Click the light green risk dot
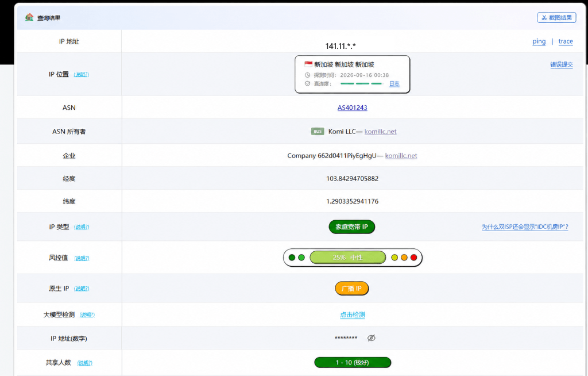Screen dimensions: 588x376 tap(301, 258)
